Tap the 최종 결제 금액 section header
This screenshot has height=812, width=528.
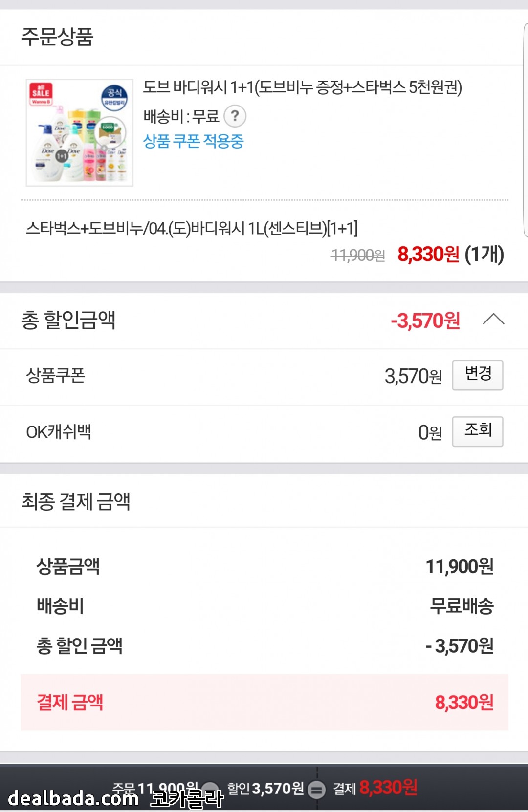pyautogui.click(x=76, y=501)
